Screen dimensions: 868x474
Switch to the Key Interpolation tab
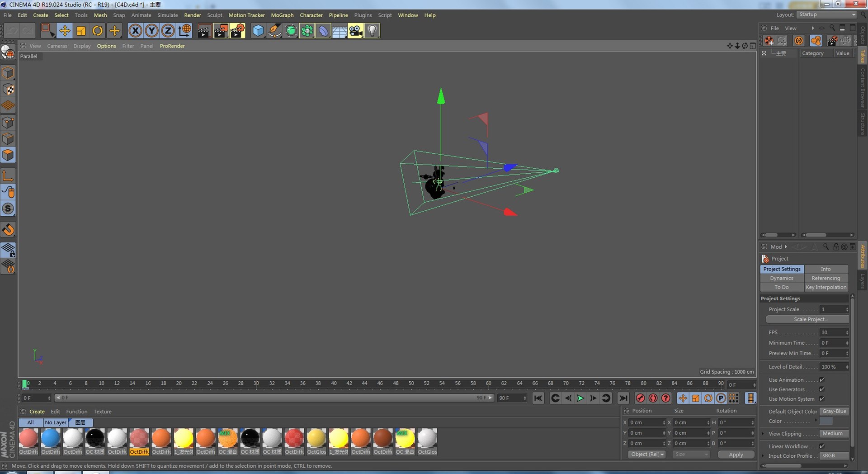[x=826, y=287]
